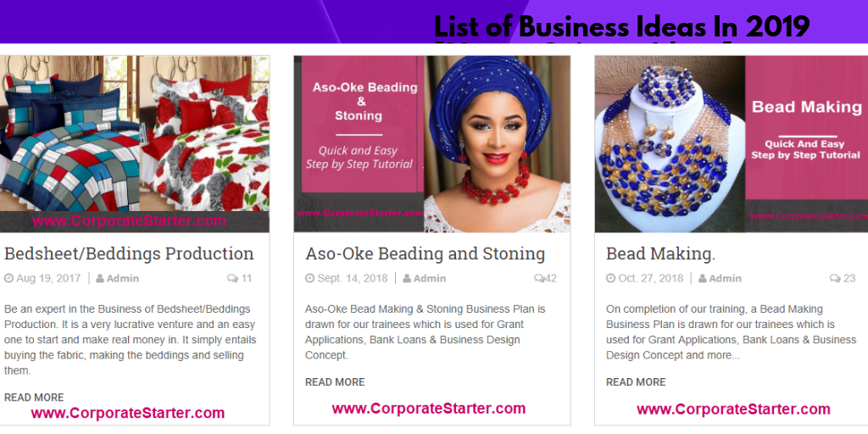Image resolution: width=868 pixels, height=434 pixels.
Task: Click the clock icon beside Aug 19, 2017
Action: (9, 278)
